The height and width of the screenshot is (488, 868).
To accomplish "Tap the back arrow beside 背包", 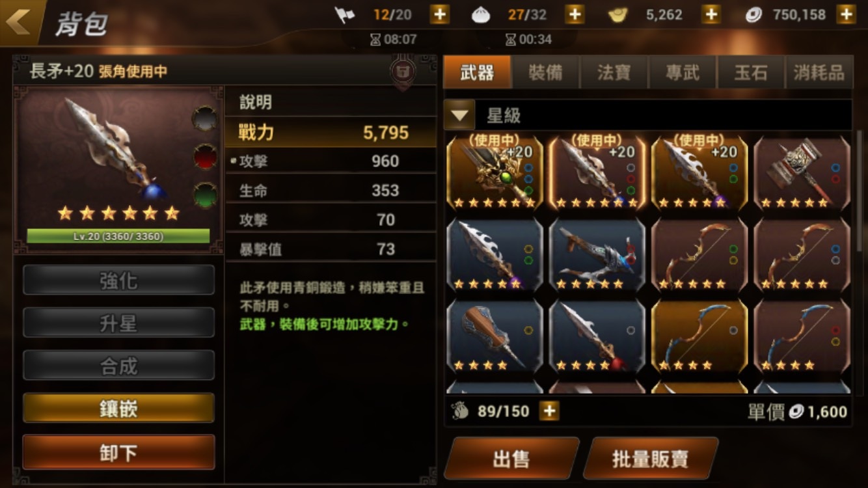I will pyautogui.click(x=18, y=22).
